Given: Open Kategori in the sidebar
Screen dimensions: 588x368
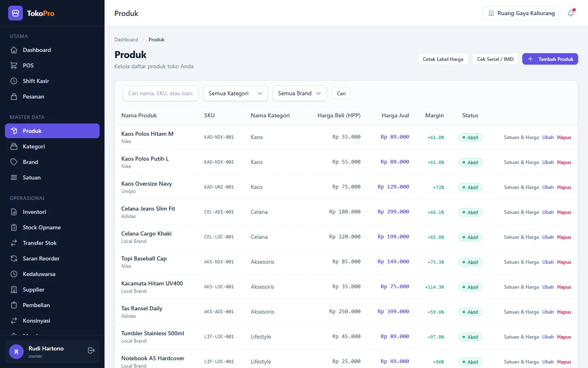Looking at the screenshot, I should [x=52, y=146].
